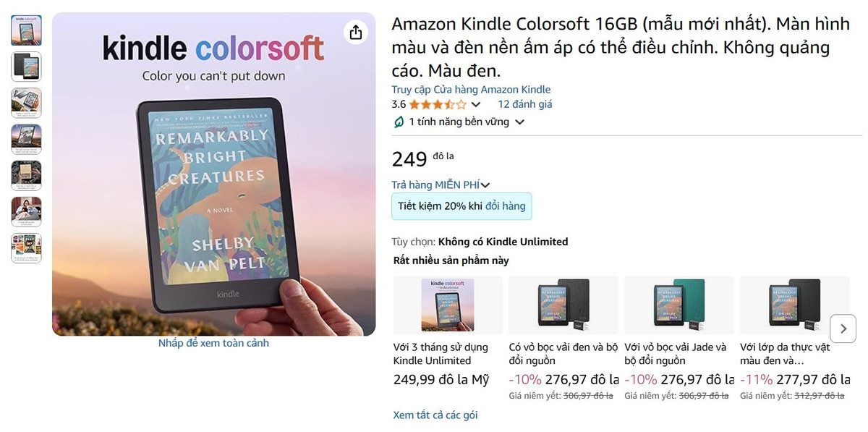Open the "Truy cập Cửa hàng Amazon Kindle" link
Screen dimensions: 868x432
pos(471,90)
